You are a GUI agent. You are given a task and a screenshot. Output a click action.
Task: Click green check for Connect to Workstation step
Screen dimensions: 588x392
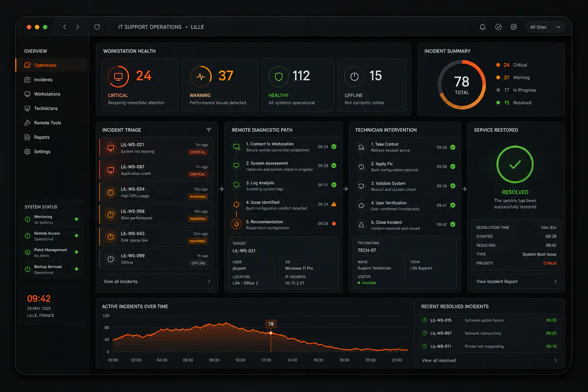(334, 147)
